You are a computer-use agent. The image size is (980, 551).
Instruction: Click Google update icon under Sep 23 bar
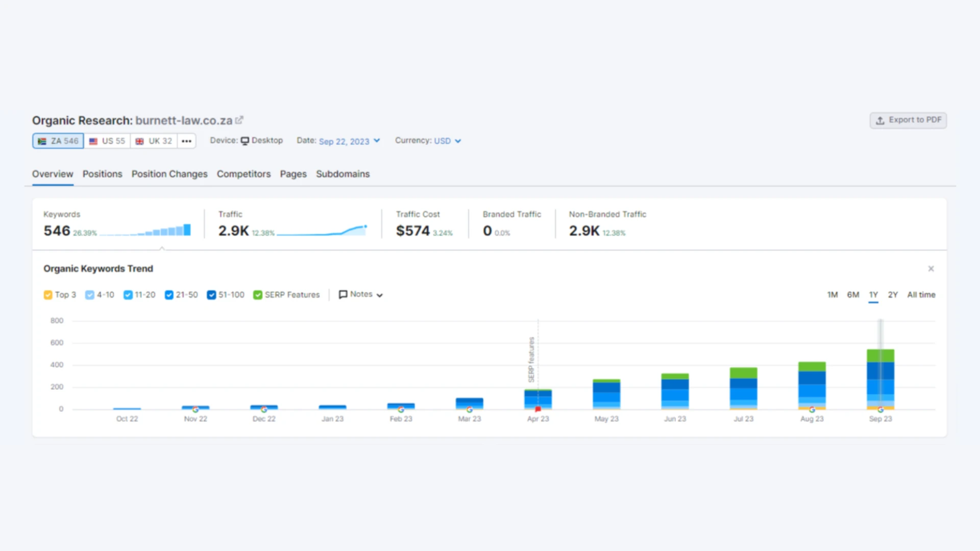coord(880,410)
